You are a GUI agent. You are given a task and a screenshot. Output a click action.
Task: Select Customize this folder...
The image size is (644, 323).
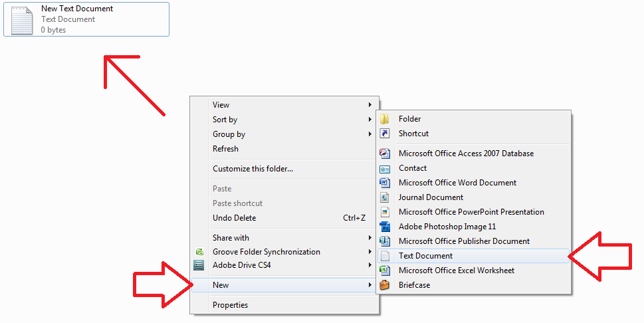pos(284,169)
